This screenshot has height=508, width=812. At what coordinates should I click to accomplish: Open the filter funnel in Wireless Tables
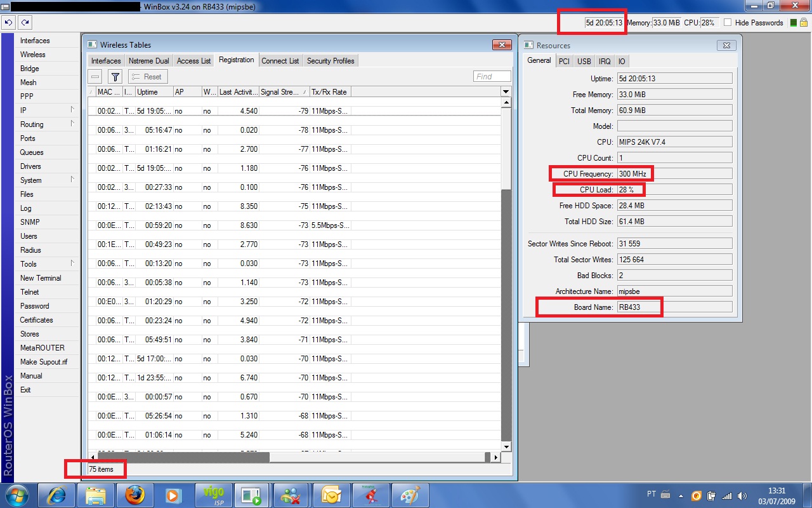[115, 77]
